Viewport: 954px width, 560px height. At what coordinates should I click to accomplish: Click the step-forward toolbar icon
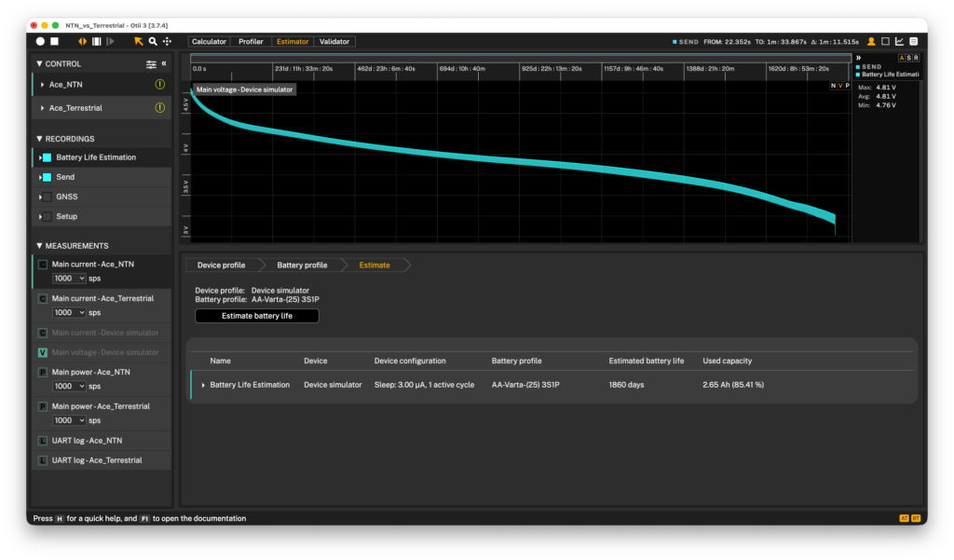110,41
